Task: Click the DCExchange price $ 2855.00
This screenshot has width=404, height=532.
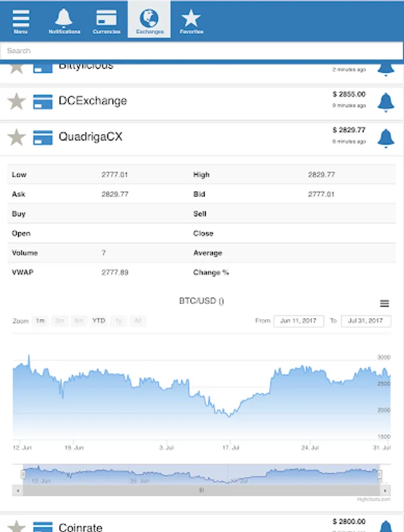Action: 348,94
